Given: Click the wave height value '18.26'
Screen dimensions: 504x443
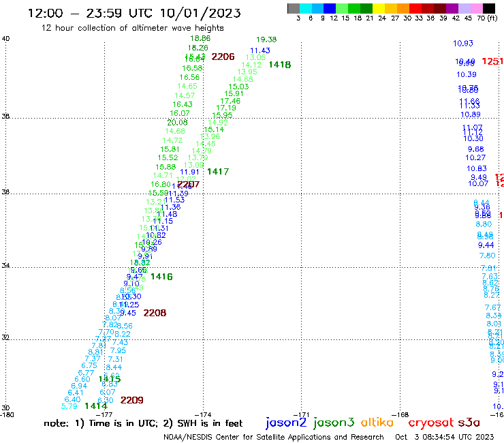Looking at the screenshot, I should pyautogui.click(x=198, y=48).
